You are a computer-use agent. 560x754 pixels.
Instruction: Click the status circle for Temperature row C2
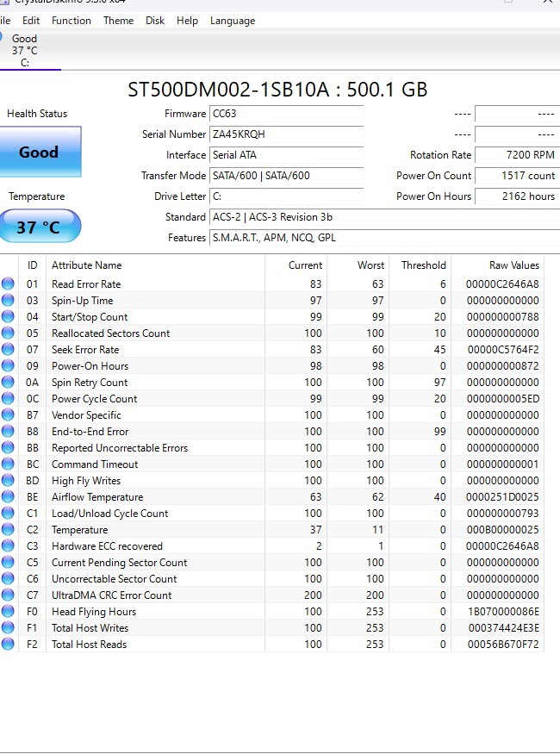[8, 529]
